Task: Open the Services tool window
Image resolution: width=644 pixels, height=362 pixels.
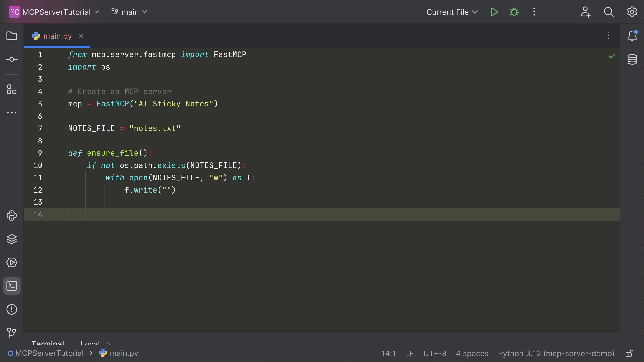Action: (12, 263)
